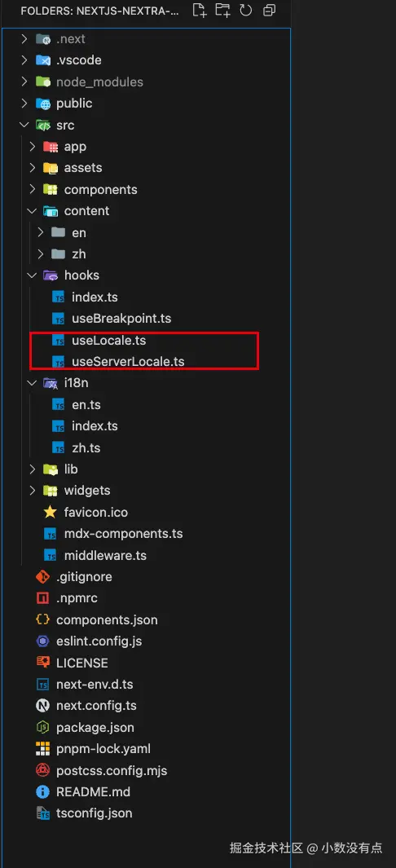Collapse all folders using the header icon
This screenshot has height=868, width=396.
click(270, 10)
